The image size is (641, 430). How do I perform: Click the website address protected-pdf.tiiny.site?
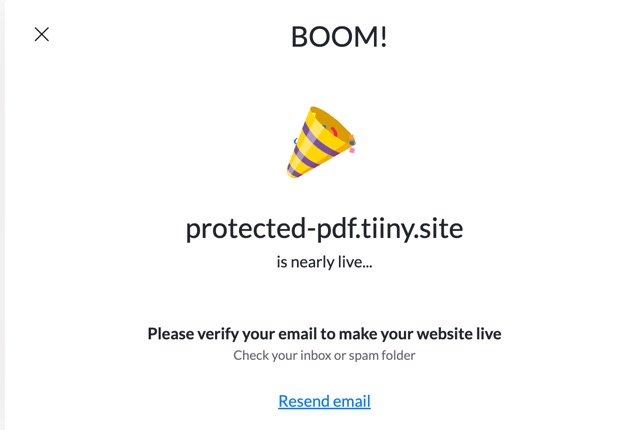(x=324, y=229)
